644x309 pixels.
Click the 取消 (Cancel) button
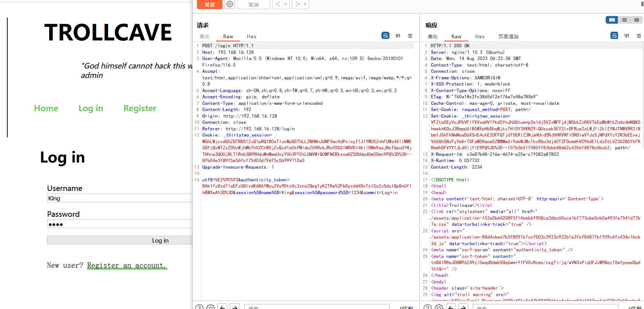click(x=253, y=4)
